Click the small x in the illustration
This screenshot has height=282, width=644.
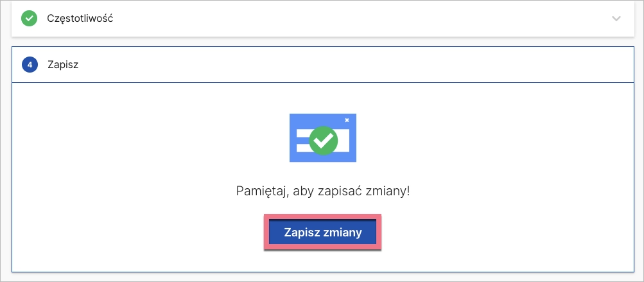[x=347, y=119]
